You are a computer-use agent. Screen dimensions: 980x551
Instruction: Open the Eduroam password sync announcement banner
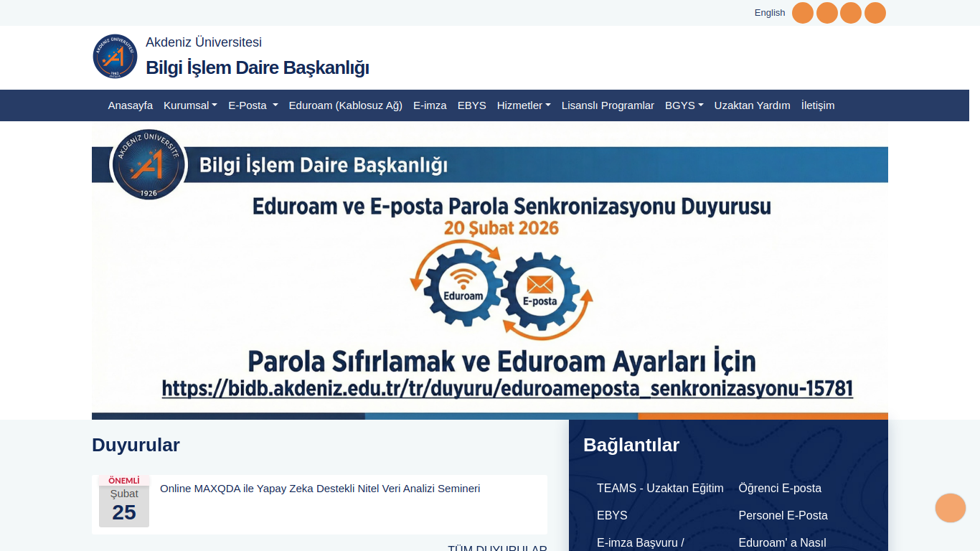click(490, 271)
